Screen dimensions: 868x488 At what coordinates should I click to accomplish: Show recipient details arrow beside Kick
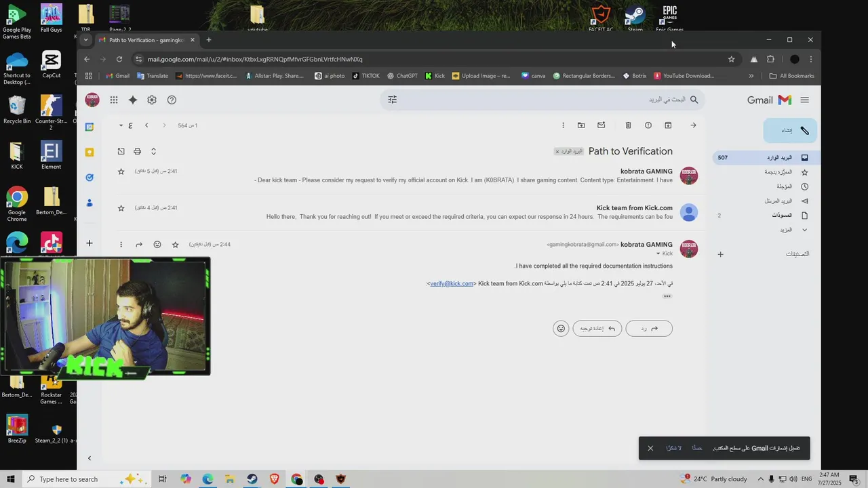click(658, 253)
